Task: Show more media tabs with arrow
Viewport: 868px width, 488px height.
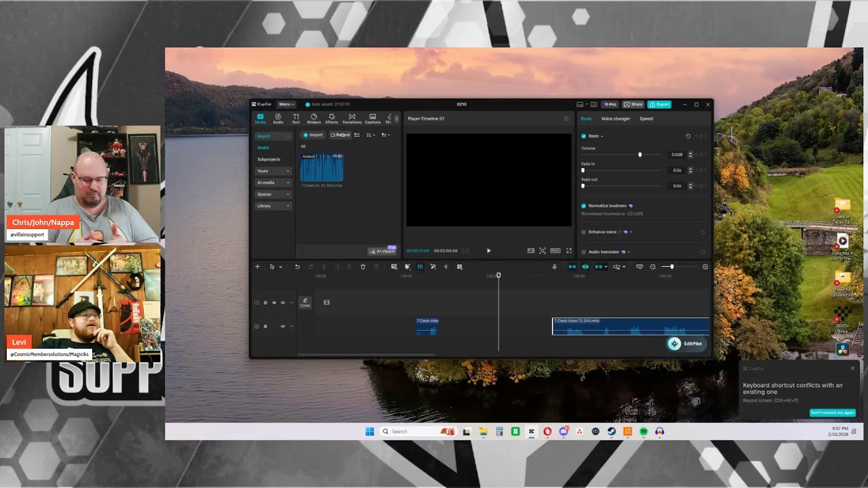Action: pos(396,119)
